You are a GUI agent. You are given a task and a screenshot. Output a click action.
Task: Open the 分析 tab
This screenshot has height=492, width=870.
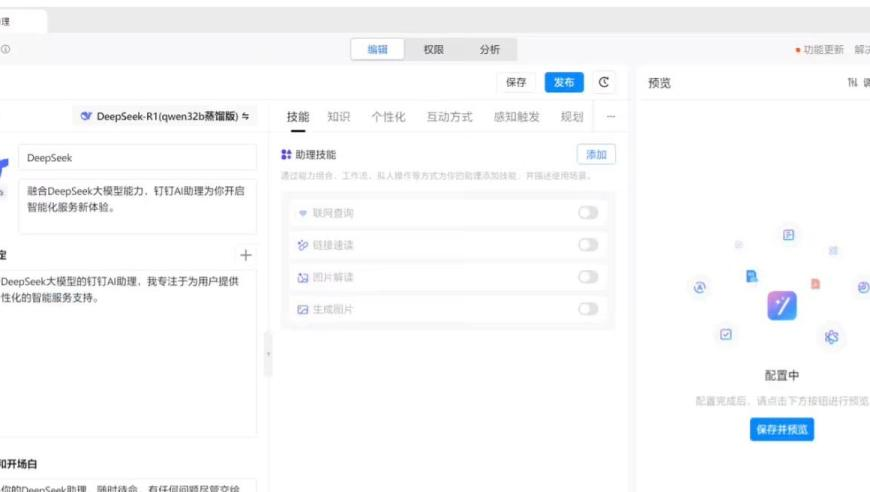pos(489,49)
